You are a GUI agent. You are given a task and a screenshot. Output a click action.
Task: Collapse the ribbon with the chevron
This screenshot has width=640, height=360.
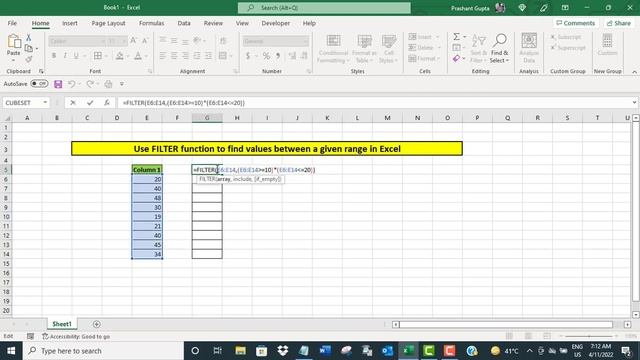[x=634, y=72]
